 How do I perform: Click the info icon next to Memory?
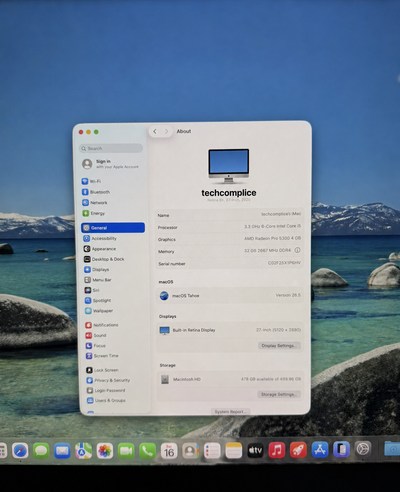point(297,250)
